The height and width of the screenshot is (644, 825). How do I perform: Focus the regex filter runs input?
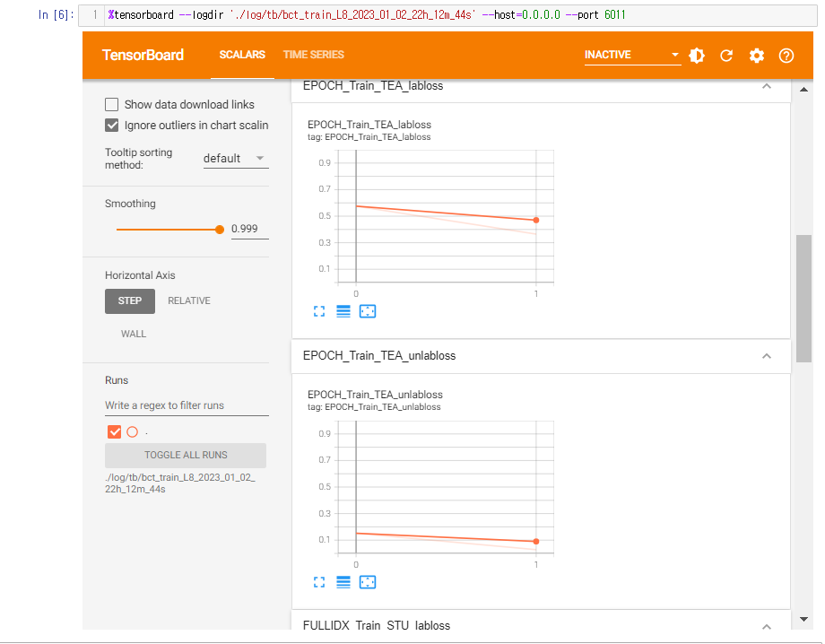click(x=187, y=405)
